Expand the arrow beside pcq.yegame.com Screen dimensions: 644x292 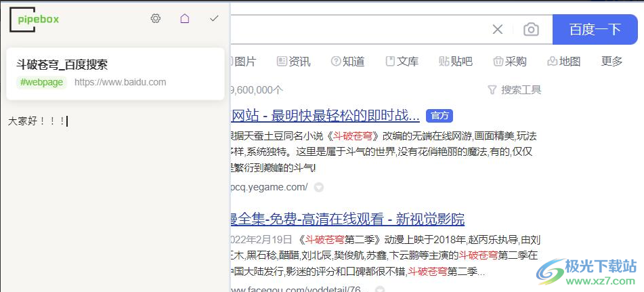pos(319,187)
